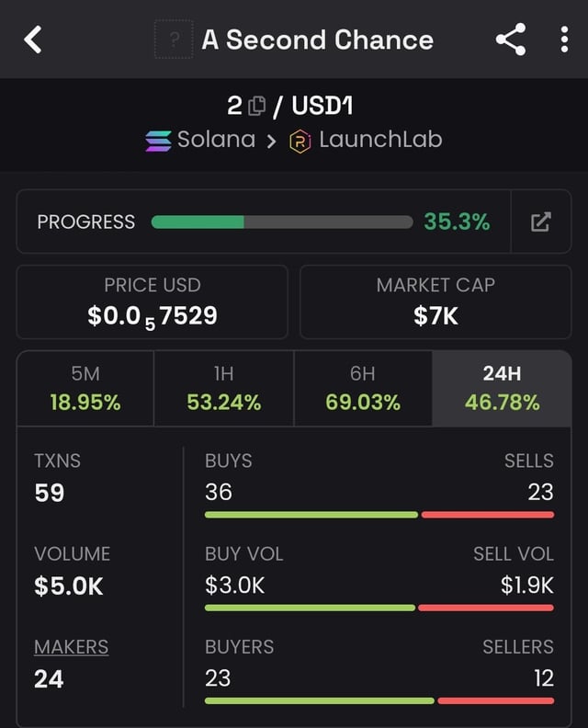Tap the LaunchLab logo icon
This screenshot has height=728, width=588.
(300, 140)
